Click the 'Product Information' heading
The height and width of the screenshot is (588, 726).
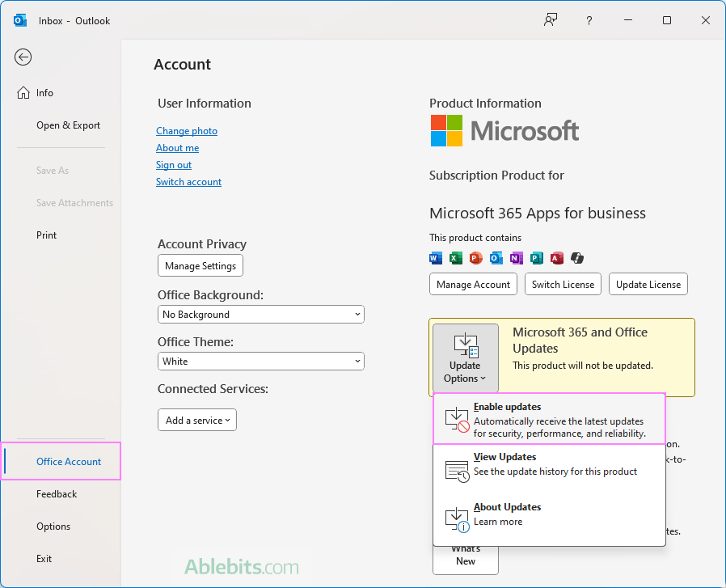pos(485,104)
